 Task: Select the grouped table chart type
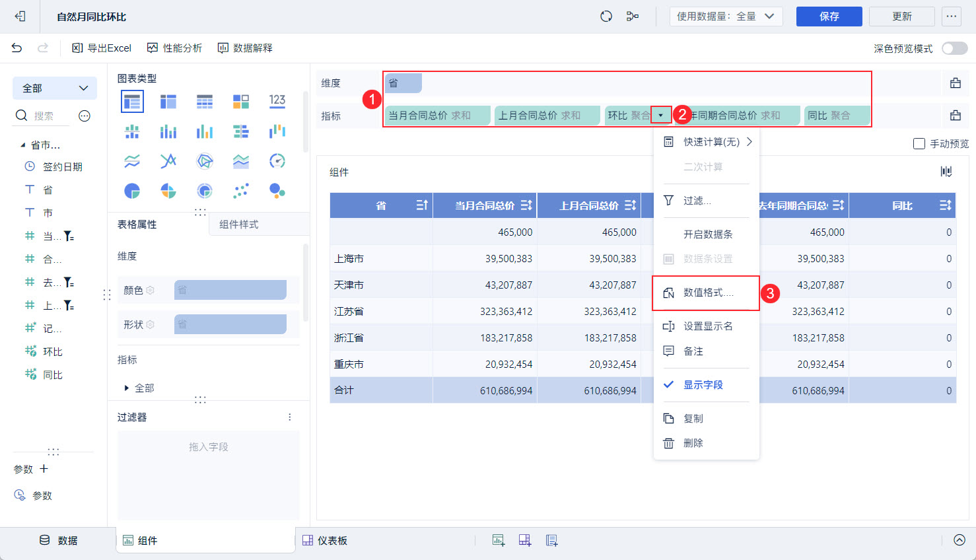point(132,102)
